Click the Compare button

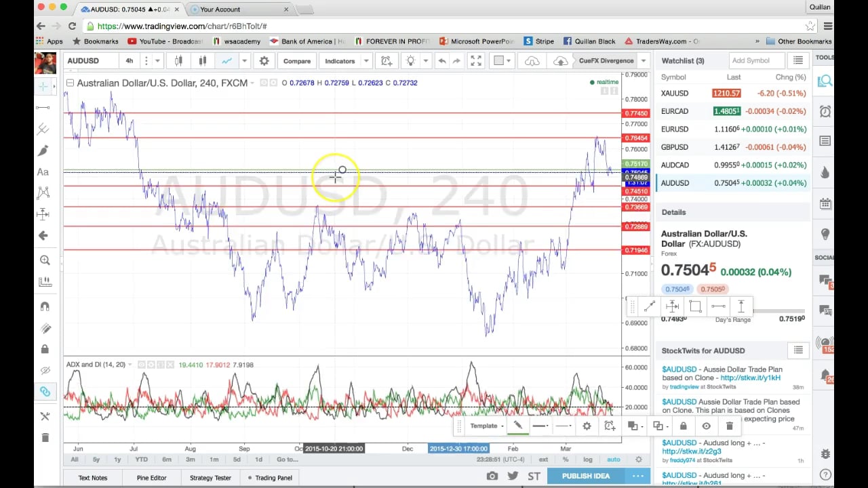[297, 61]
